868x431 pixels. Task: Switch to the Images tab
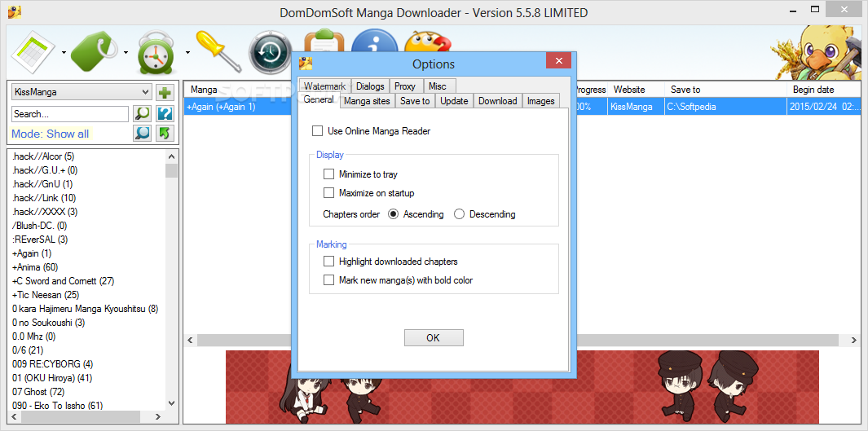(541, 101)
